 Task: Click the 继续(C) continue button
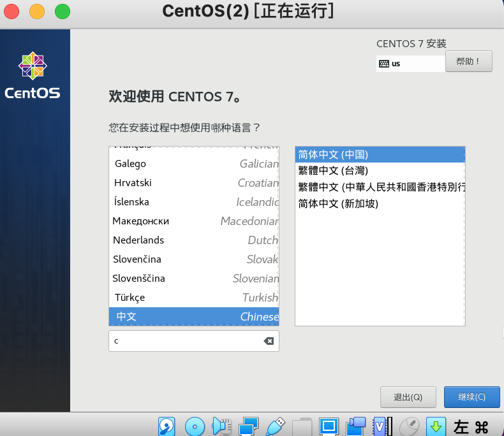coord(472,397)
